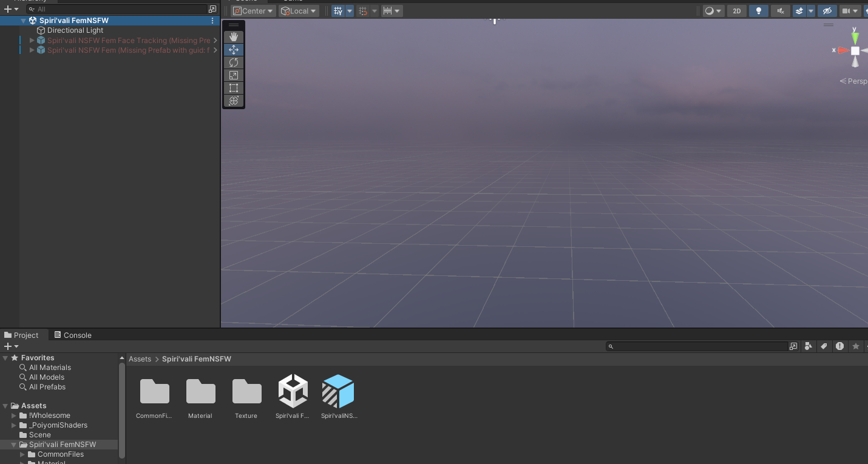
Task: Switch to the Console tab
Action: coord(73,335)
